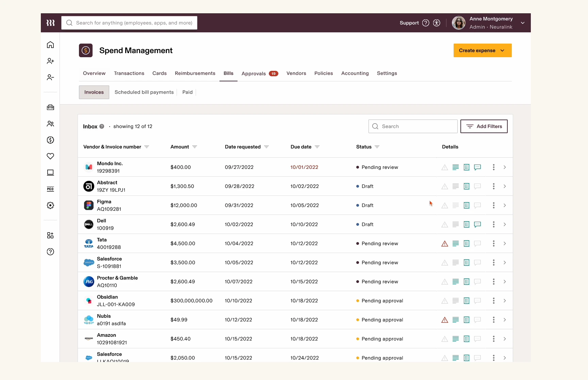Select the Scheduled bill payments sub-tab
The width and height of the screenshot is (588, 380).
point(144,92)
